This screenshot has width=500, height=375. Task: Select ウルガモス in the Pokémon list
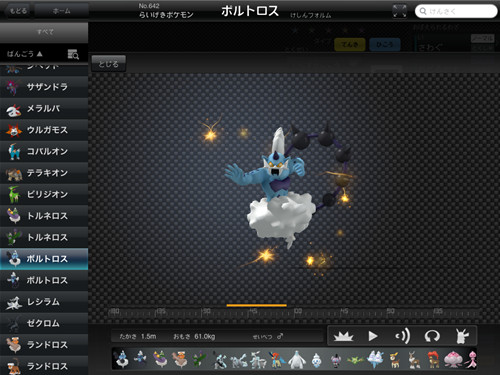[x=44, y=130]
